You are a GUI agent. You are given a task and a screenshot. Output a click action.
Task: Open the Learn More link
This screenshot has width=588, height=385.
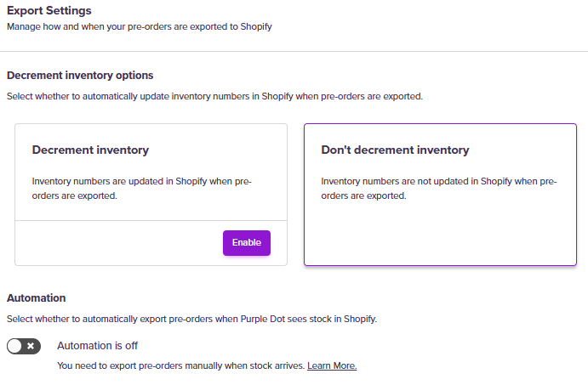tap(332, 366)
